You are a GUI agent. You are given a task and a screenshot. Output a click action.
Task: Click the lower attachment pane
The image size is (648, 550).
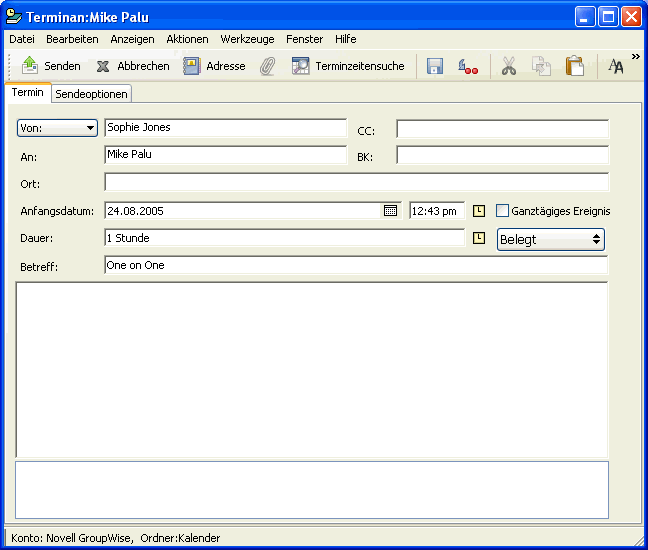[x=312, y=490]
